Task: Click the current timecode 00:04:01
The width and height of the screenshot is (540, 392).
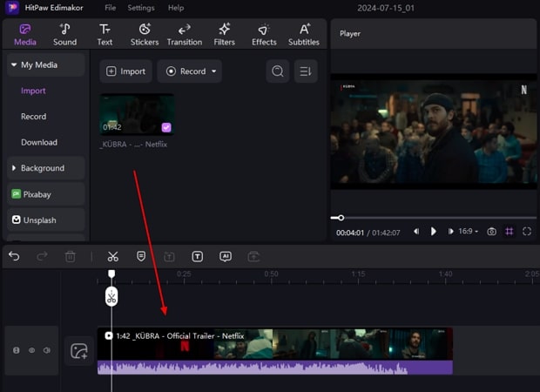Action: click(350, 233)
